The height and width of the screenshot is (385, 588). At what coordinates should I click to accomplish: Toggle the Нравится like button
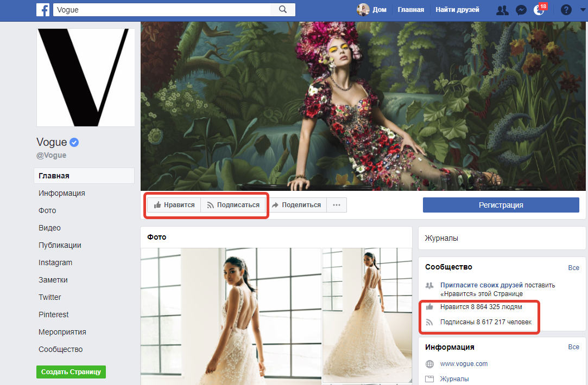[x=174, y=205]
